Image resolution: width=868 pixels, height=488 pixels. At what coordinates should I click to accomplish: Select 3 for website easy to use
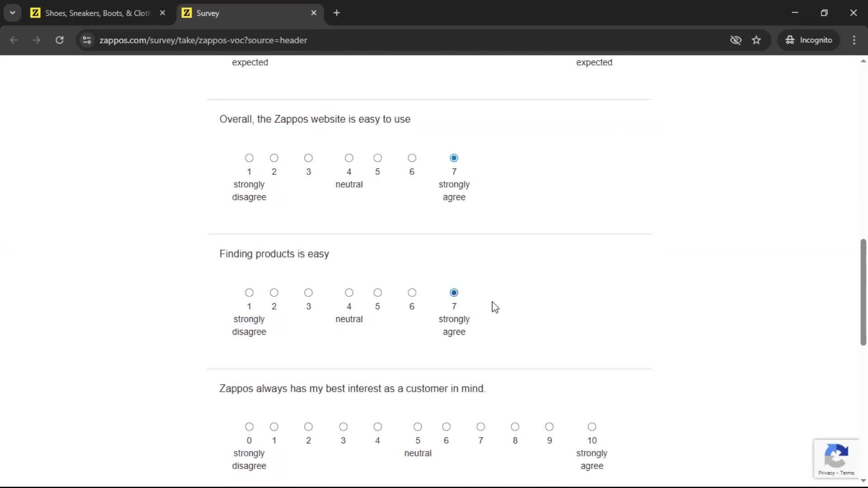coord(308,158)
